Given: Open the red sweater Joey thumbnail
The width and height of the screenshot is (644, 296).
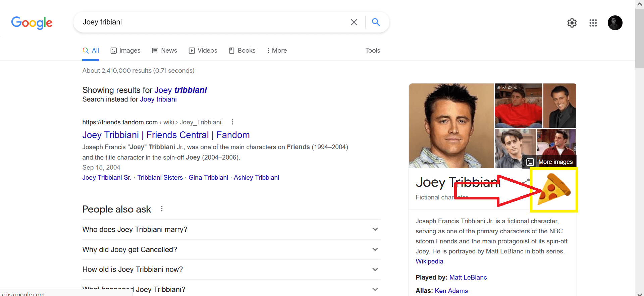Looking at the screenshot, I should 519,106.
